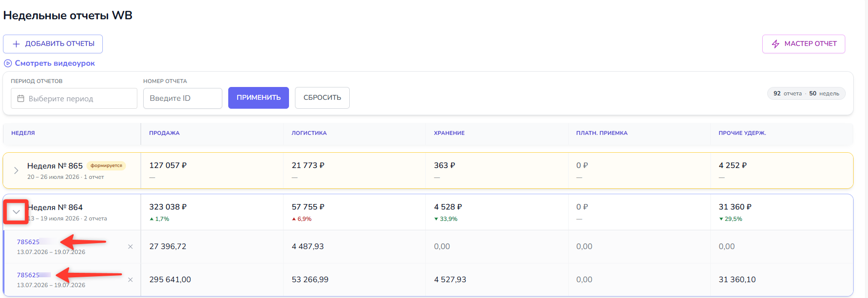Remove second 785625 report with X icon
Viewport: 868px width, 298px height.
coord(130,280)
